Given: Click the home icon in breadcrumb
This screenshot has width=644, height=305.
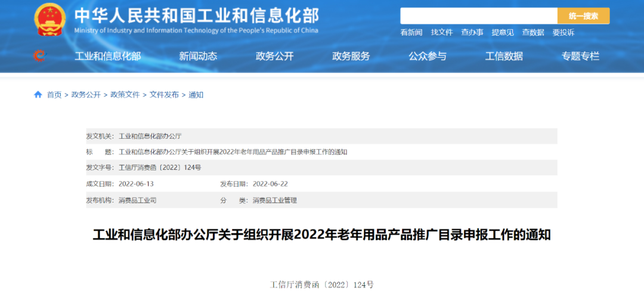Looking at the screenshot, I should pos(38,95).
